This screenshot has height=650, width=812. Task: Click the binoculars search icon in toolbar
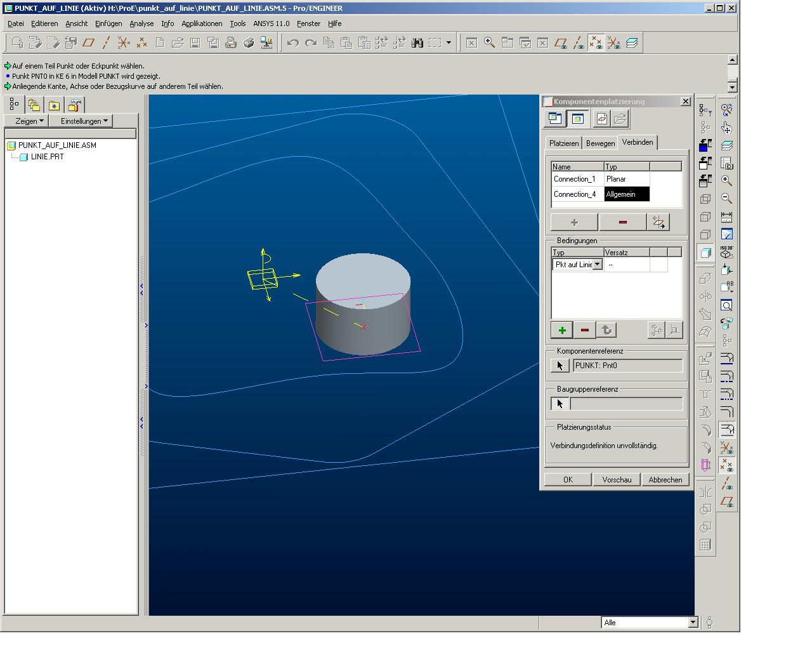pyautogui.click(x=417, y=43)
